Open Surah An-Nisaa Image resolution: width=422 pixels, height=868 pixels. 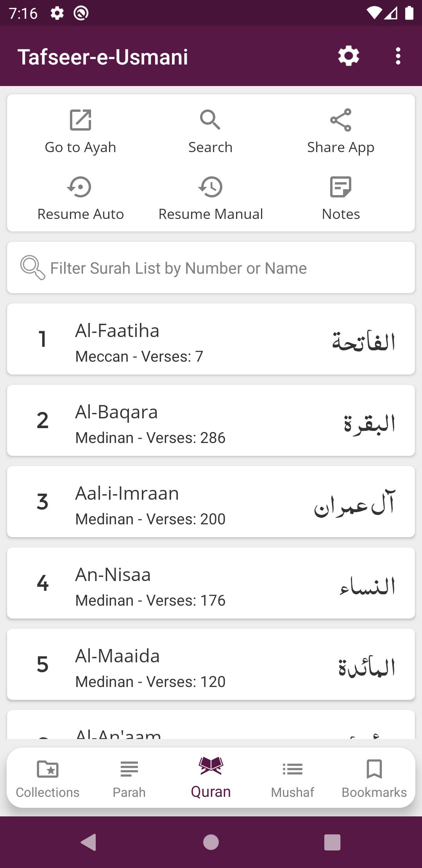click(x=211, y=583)
